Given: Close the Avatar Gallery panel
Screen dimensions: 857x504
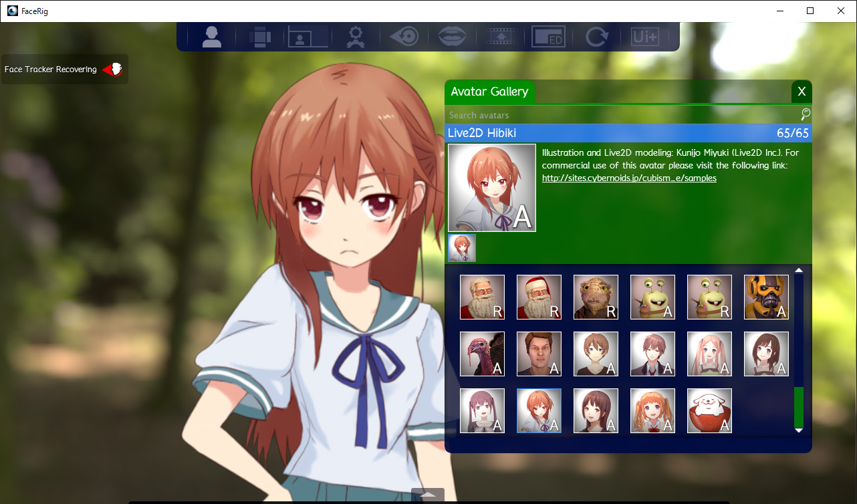Looking at the screenshot, I should click(x=802, y=92).
